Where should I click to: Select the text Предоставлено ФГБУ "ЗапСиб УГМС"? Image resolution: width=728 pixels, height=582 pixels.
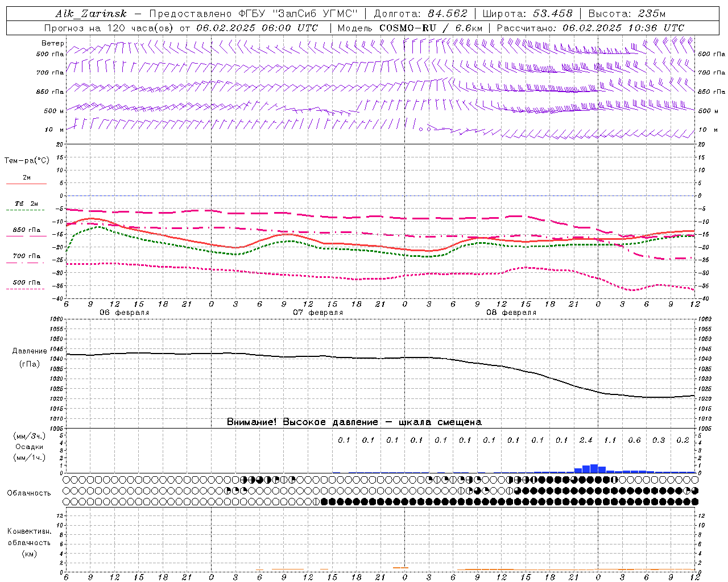(253, 14)
